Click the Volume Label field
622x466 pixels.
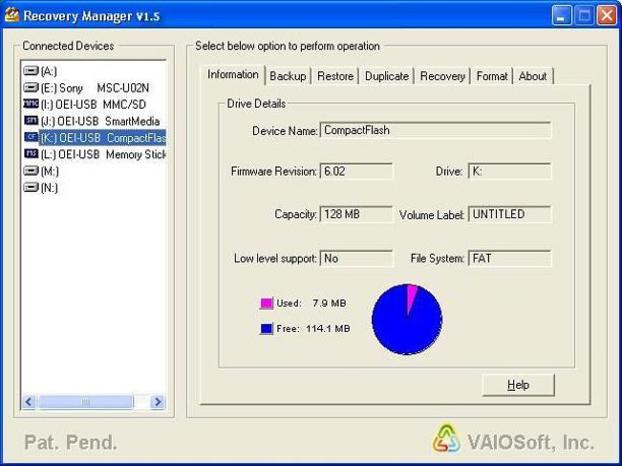pyautogui.click(x=509, y=214)
